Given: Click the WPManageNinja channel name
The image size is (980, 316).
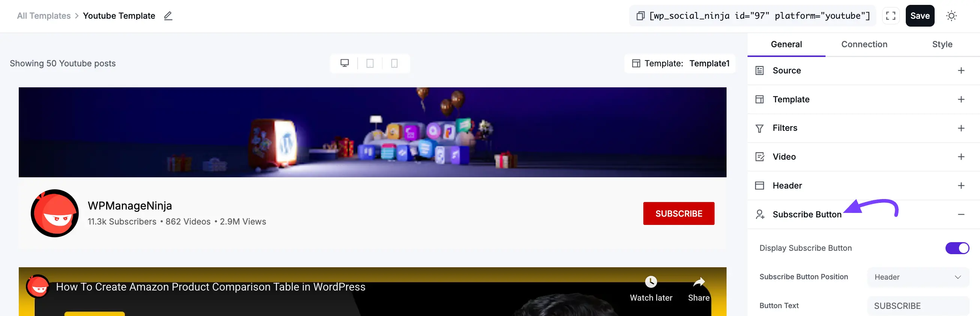Looking at the screenshot, I should point(130,205).
